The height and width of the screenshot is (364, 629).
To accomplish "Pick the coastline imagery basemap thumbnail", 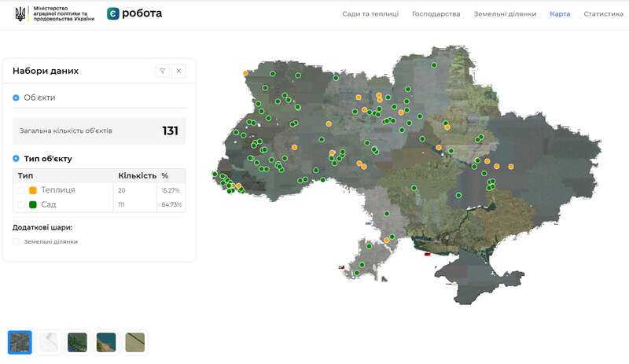I will 106,342.
